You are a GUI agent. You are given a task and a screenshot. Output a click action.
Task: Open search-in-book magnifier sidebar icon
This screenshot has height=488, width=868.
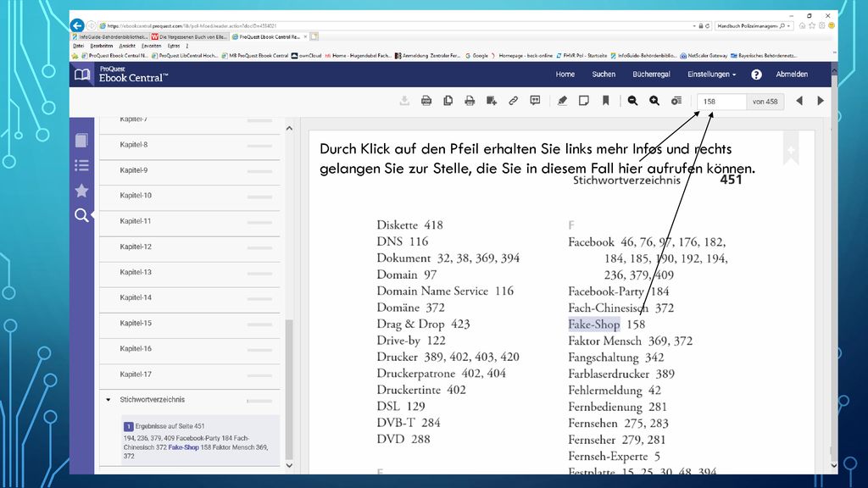(x=81, y=215)
